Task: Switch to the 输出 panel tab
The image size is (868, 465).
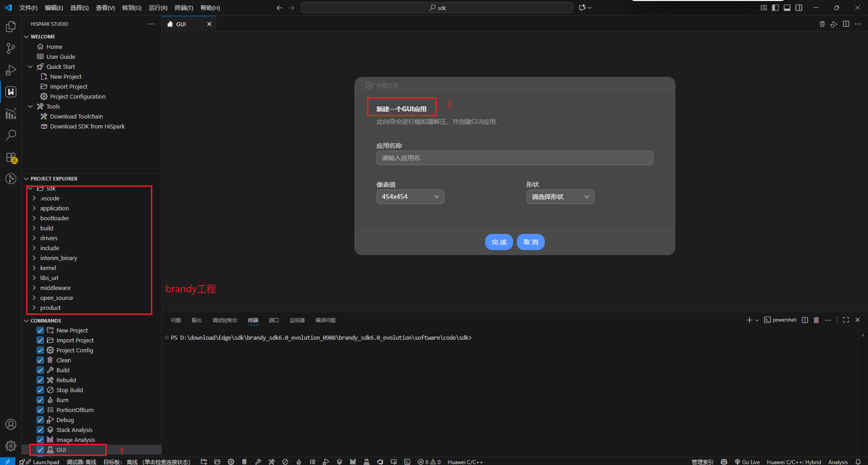Action: click(x=196, y=320)
